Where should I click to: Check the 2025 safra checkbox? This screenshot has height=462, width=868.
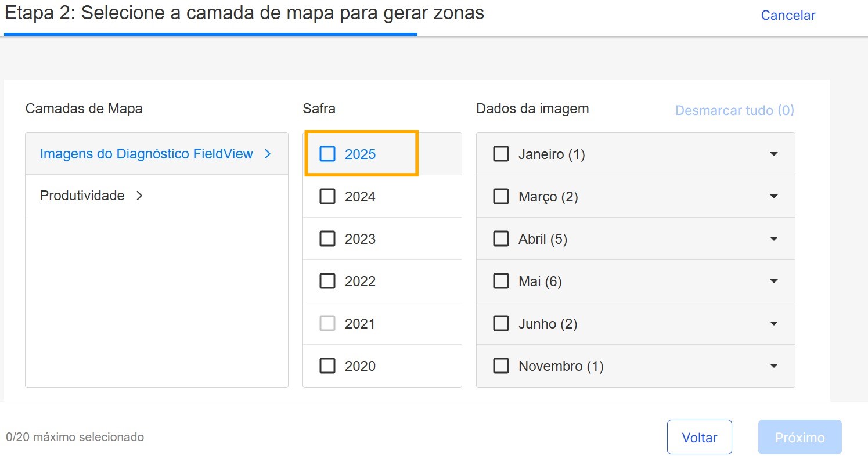[x=327, y=154]
